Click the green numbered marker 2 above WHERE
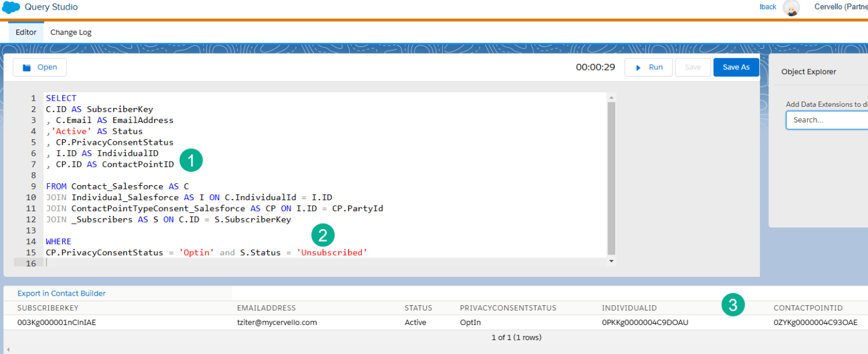Screen dimensions: 868x354 pyautogui.click(x=323, y=235)
